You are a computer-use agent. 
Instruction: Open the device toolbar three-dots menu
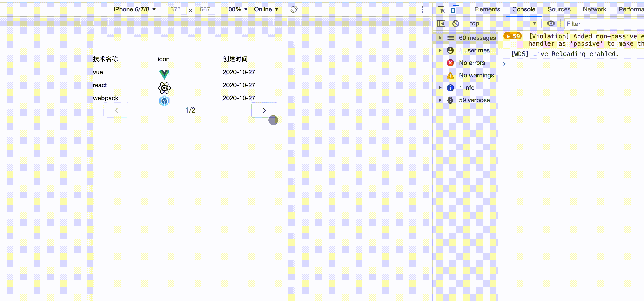point(422,10)
